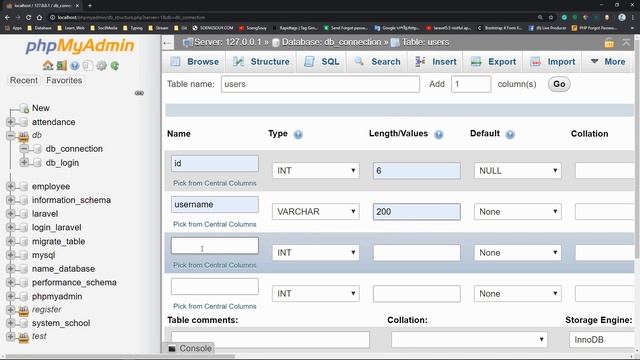This screenshot has height=360, width=640.
Task: Collapse the db group node
Action: [x=11, y=135]
